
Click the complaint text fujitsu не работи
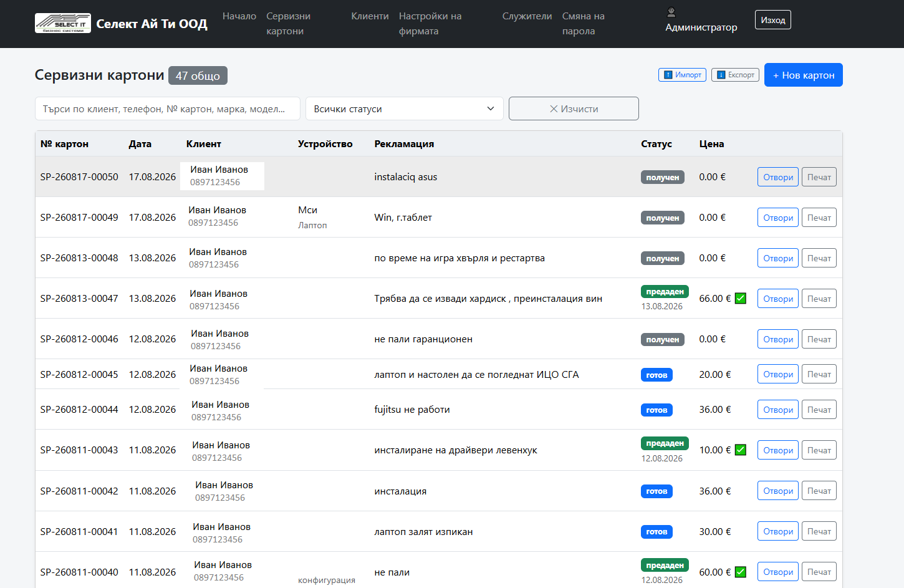pos(412,410)
